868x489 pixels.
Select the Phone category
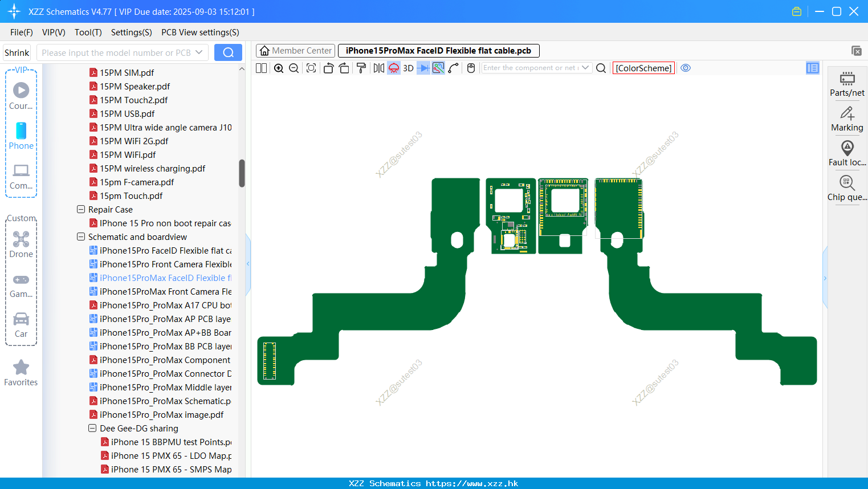click(21, 136)
